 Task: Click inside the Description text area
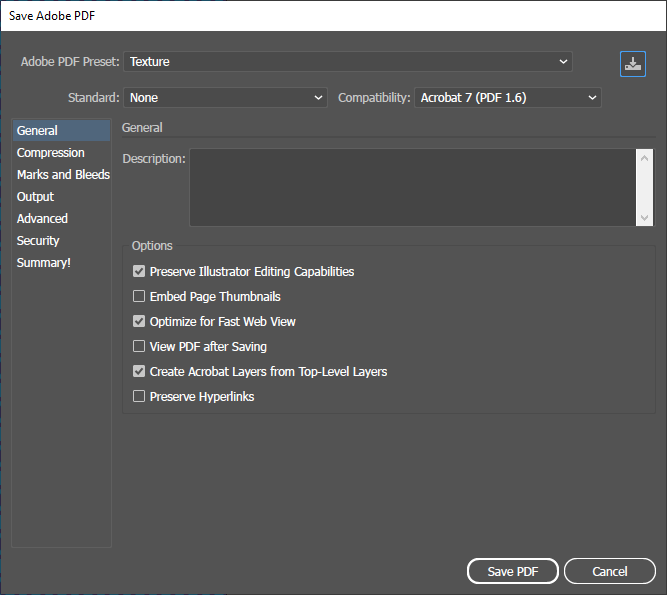tap(412, 187)
